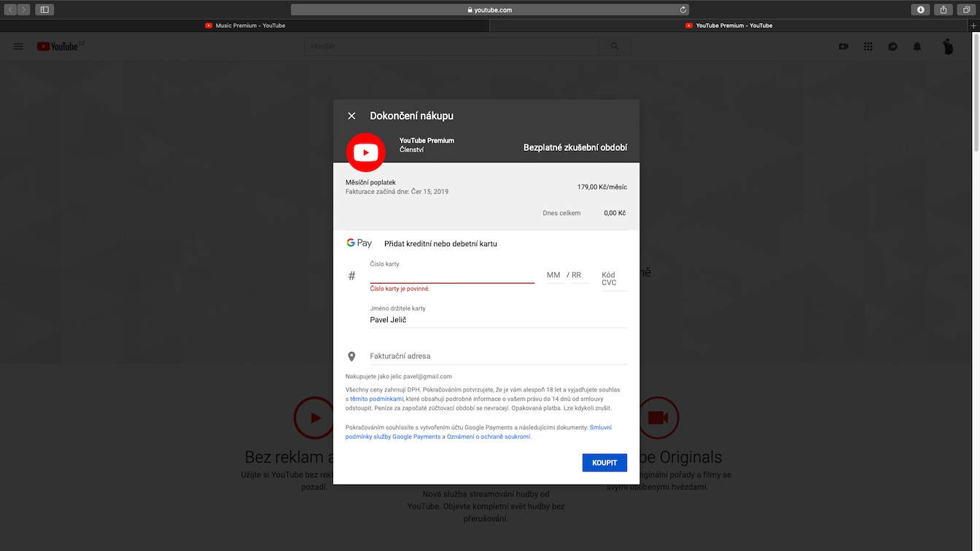Click the youtube.com address bar
Image resolution: width=980 pixels, height=551 pixels.
tap(489, 10)
